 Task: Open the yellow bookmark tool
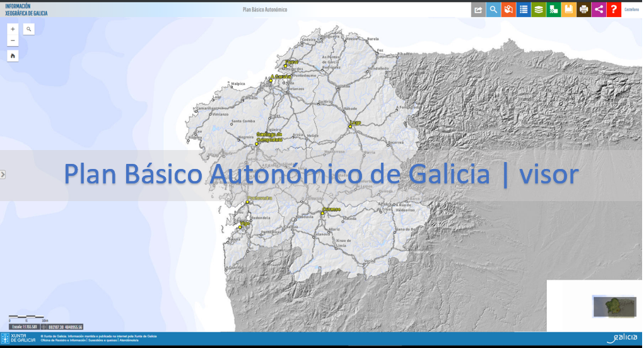[568, 9]
